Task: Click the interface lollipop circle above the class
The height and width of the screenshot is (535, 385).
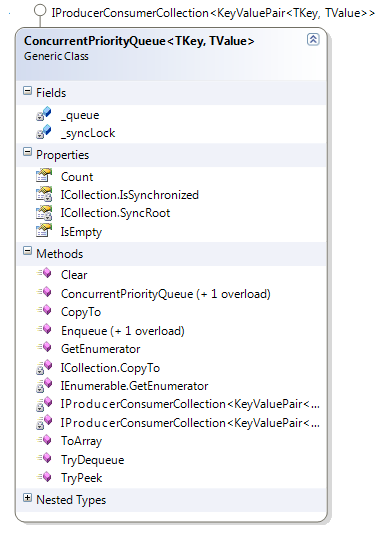Action: [40, 11]
